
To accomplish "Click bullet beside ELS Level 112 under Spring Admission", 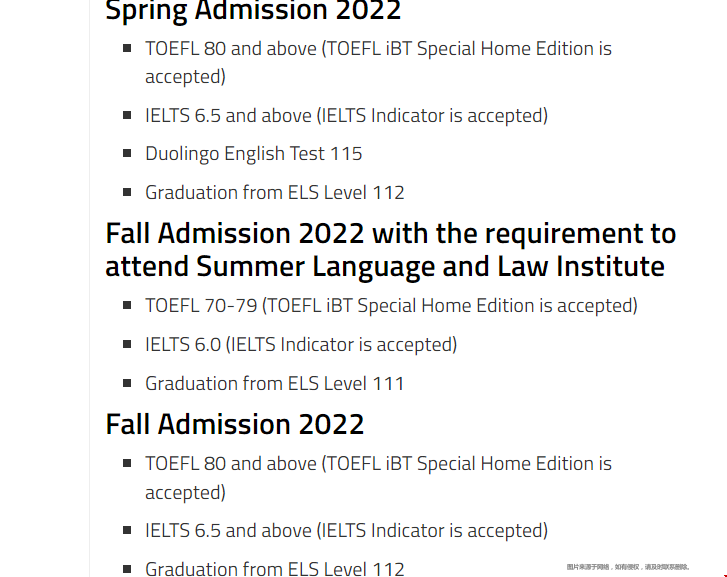I will (127, 192).
